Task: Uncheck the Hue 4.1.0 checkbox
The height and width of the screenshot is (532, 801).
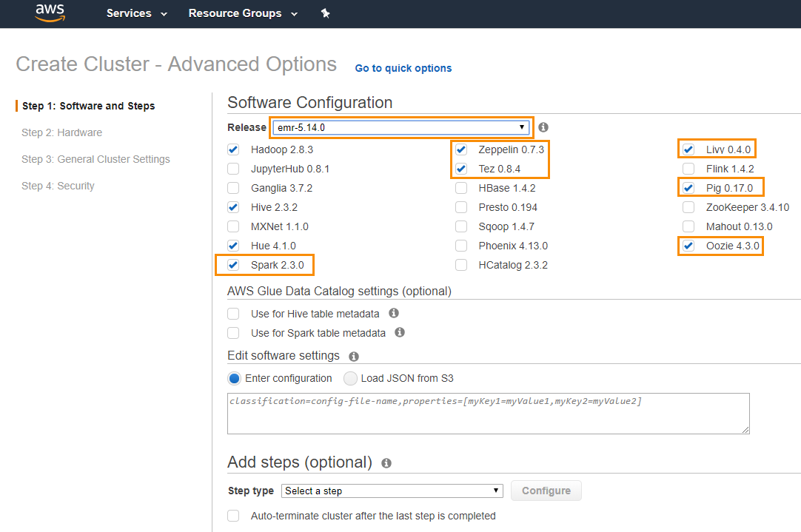Action: (x=233, y=246)
